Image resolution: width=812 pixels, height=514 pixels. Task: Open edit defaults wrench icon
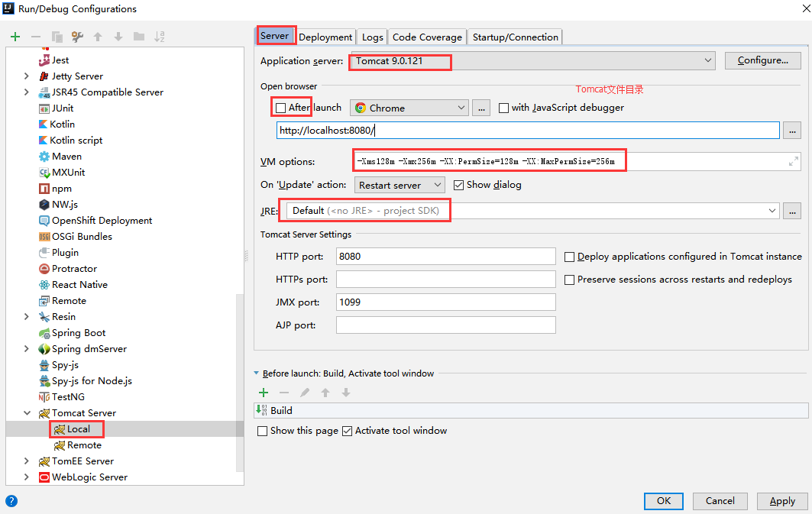point(78,37)
